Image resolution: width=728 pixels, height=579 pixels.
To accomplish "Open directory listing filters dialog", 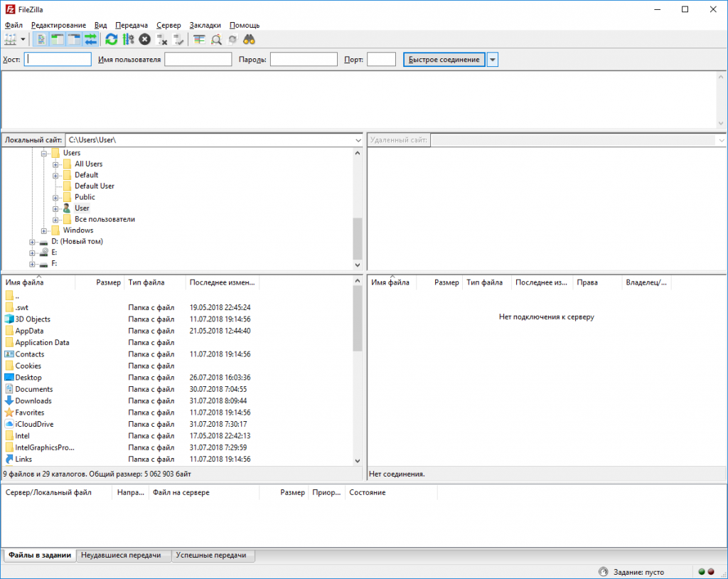I will point(199,40).
